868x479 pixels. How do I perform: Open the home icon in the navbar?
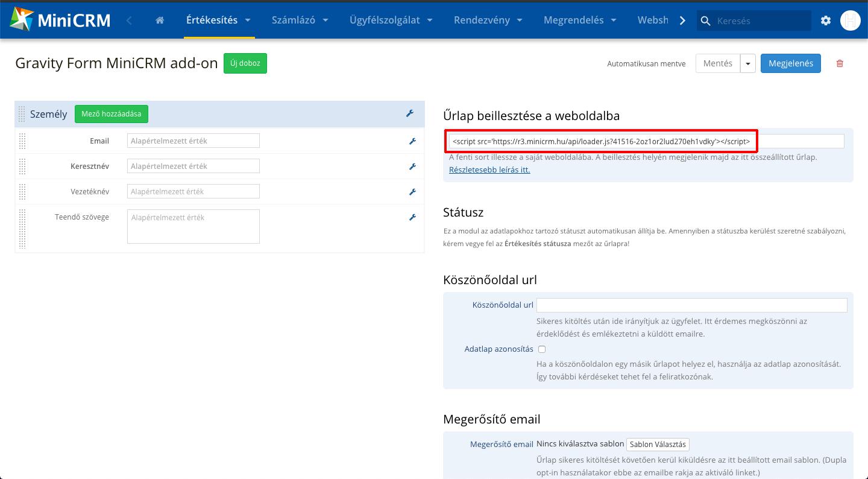click(x=160, y=20)
